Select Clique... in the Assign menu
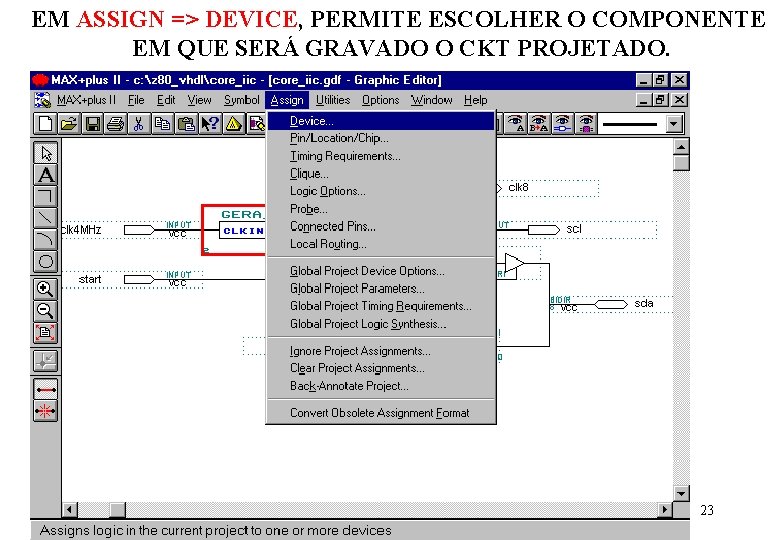Viewport: 780px width, 540px height. tap(381, 174)
